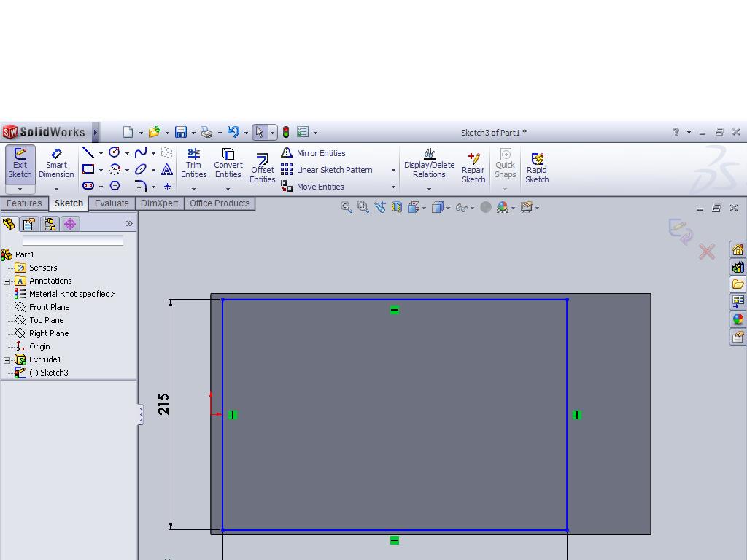The height and width of the screenshot is (560, 747).
Task: Expand the manager pane tabs chevron
Action: [129, 223]
